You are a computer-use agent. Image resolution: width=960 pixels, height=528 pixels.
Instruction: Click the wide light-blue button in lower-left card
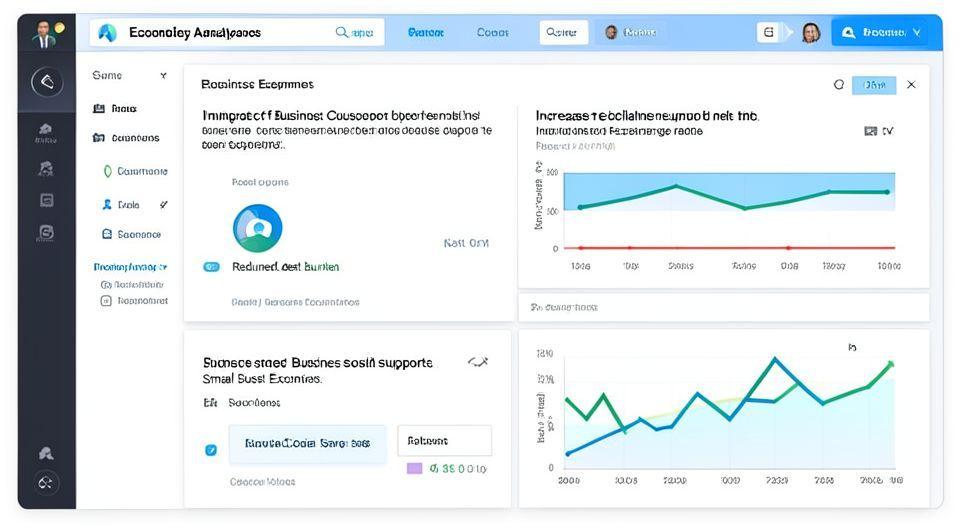click(x=307, y=443)
